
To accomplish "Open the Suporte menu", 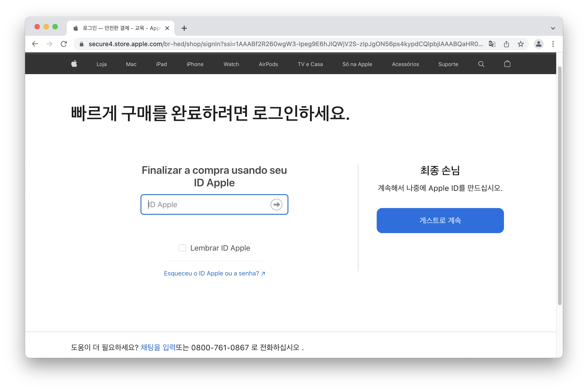I will 448,64.
